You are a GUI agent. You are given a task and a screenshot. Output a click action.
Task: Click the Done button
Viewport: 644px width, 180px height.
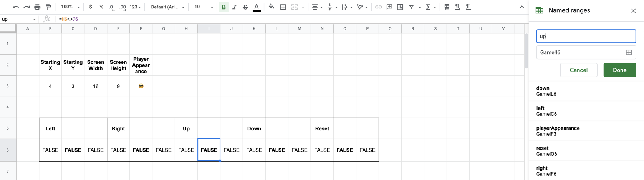(x=619, y=70)
